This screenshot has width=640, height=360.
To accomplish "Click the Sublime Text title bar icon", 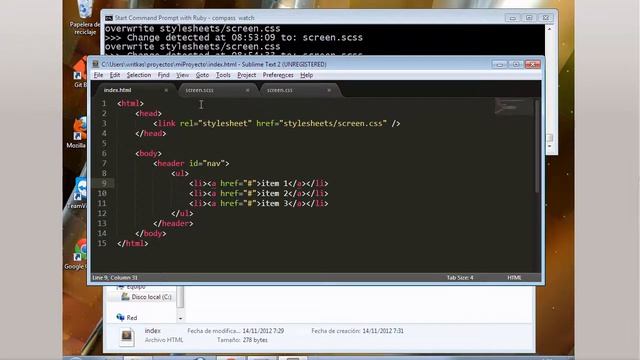I will click(96, 64).
